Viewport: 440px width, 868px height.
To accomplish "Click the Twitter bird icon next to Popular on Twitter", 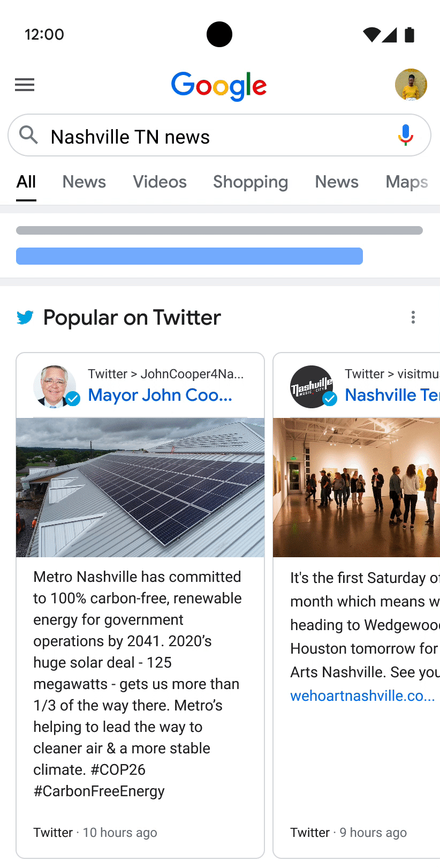I will point(25,317).
